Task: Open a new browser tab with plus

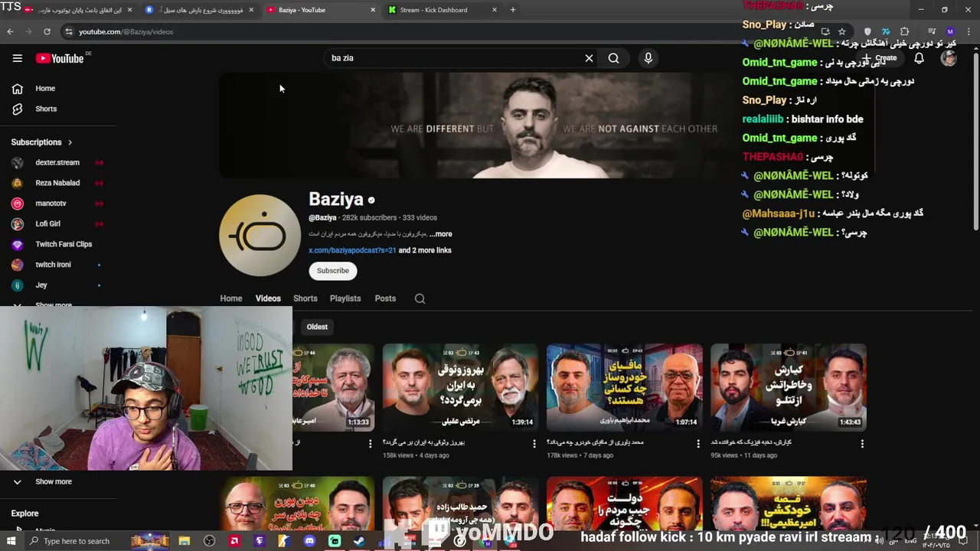Action: [512, 10]
